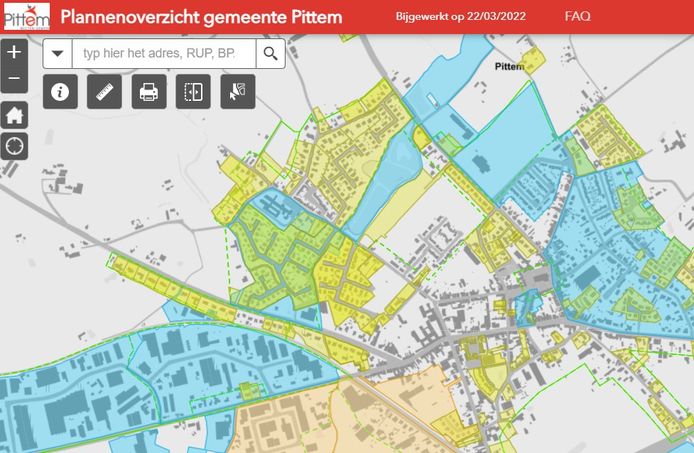The width and height of the screenshot is (694, 453).
Task: Activate the ruler measurement tool
Action: click(x=104, y=92)
